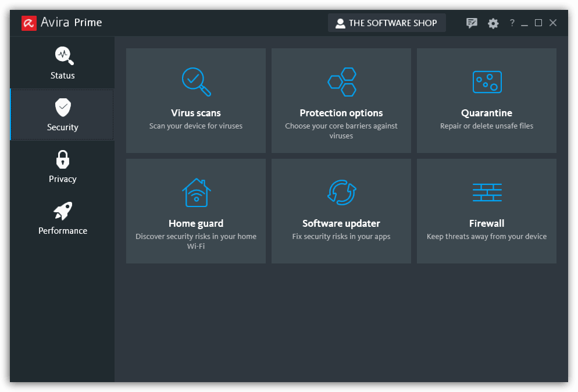Click "Keep threats away from your device"

(x=487, y=236)
